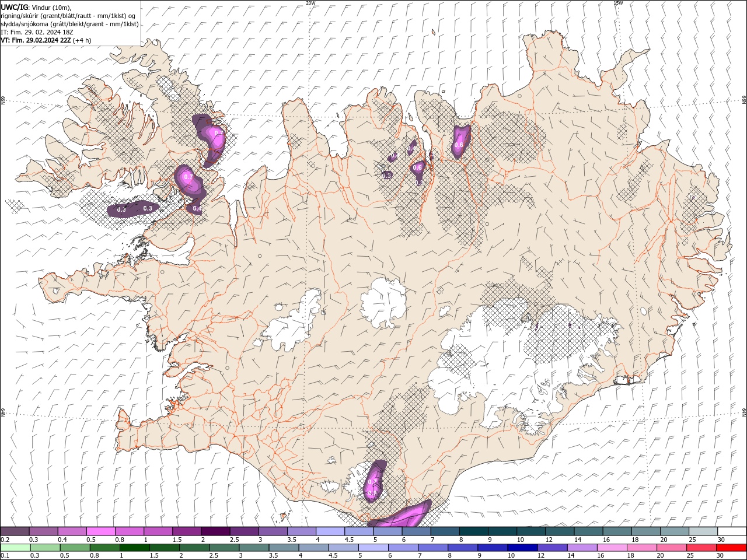The image size is (747, 560).
Task: Select the white 30 mm snow legend swatch
Action: pos(731,531)
